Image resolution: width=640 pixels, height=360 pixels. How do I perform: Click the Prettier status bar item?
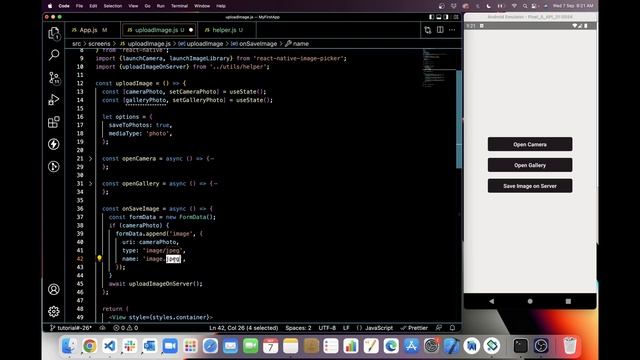point(414,328)
